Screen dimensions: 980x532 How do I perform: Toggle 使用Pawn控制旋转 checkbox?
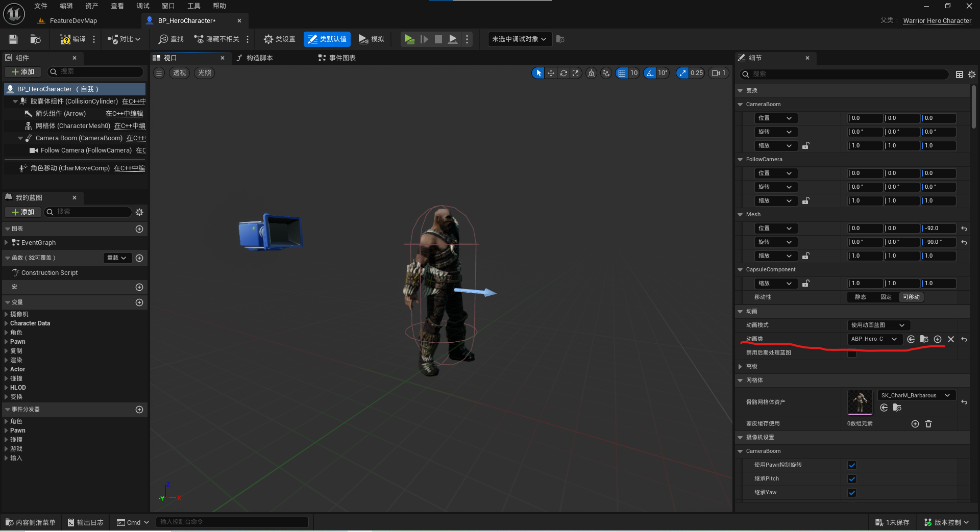pos(852,465)
